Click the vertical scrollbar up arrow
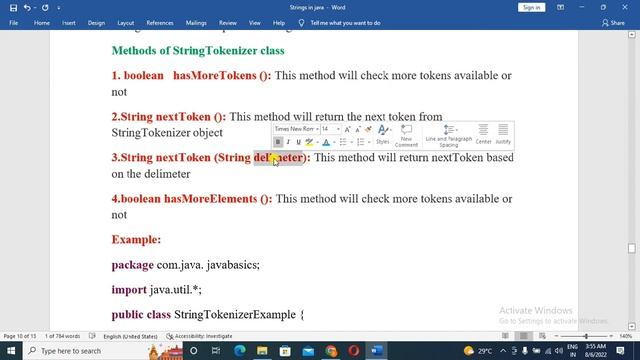Viewport: 640px width, 360px height. pos(632,35)
